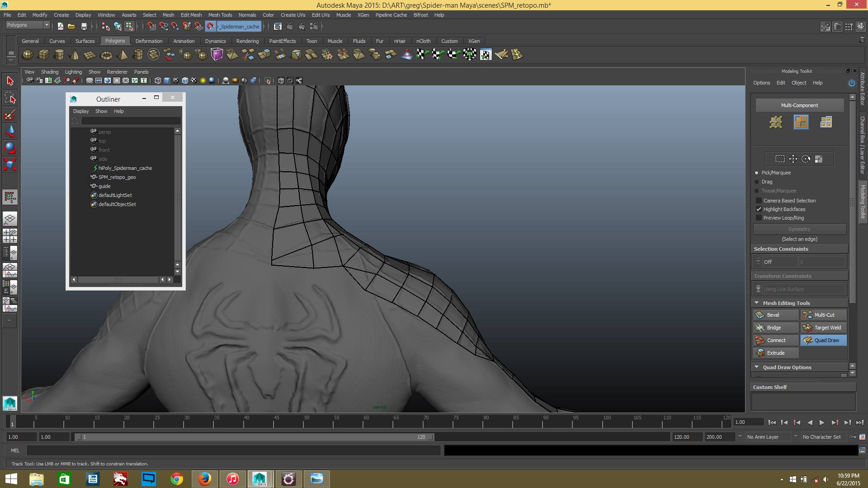This screenshot has width=868, height=488.
Task: Create a polygon sphere from shelf
Action: 28,55
